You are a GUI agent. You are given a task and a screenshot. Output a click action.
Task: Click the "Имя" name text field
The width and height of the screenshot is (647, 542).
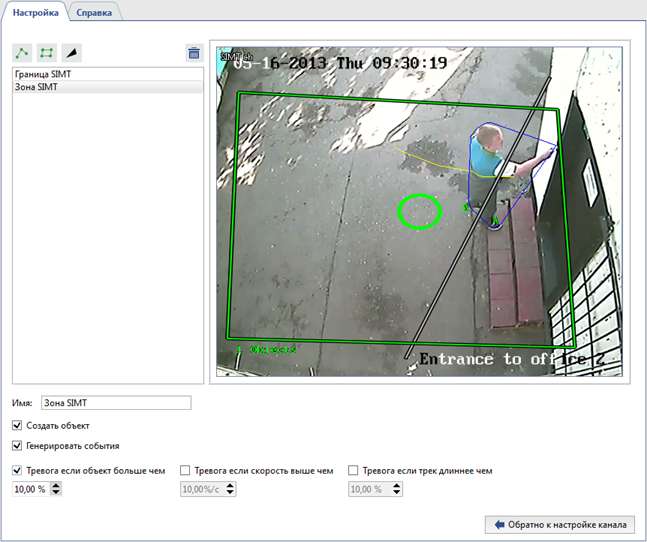115,403
